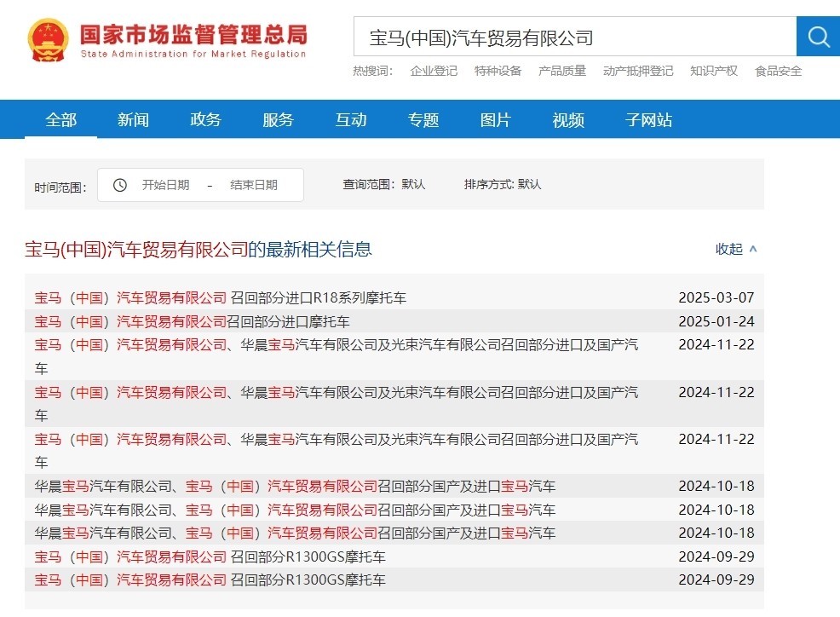Switch to the 互动 tab
Screen dimensions: 840x617
coord(351,119)
